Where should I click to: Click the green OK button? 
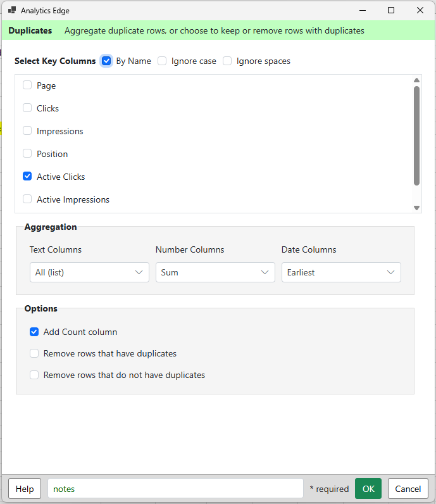click(x=368, y=489)
